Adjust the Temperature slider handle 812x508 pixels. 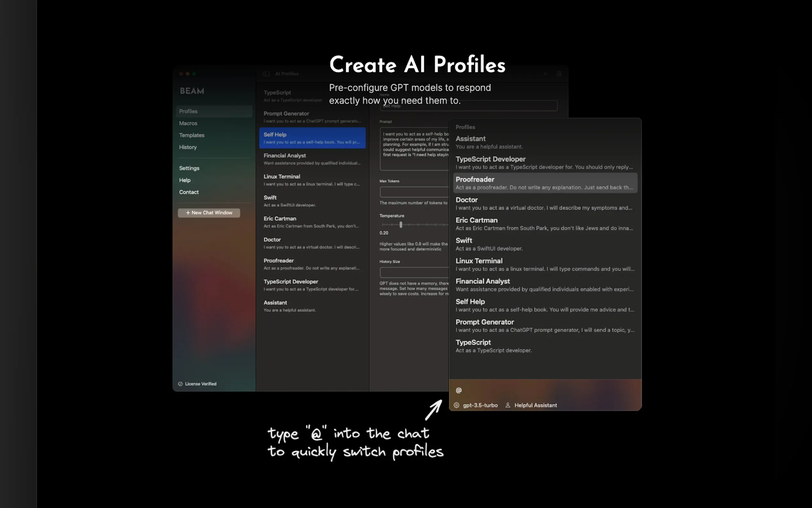coord(401,225)
